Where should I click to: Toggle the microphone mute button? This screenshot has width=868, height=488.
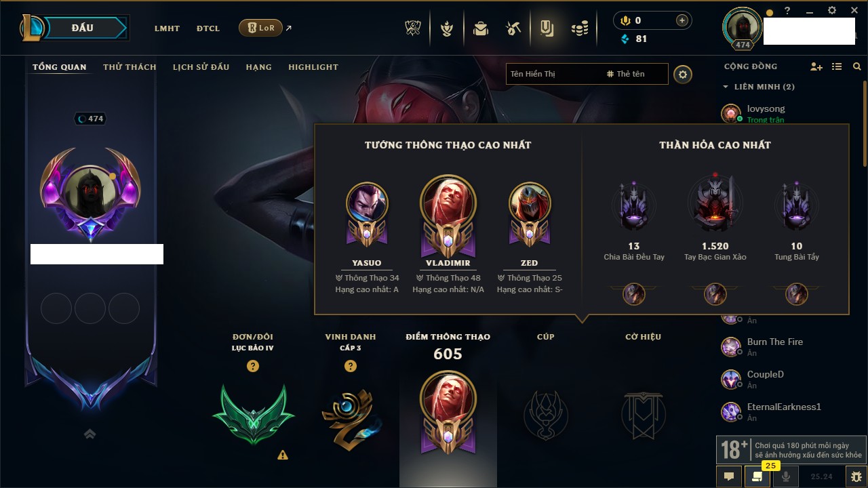786,476
